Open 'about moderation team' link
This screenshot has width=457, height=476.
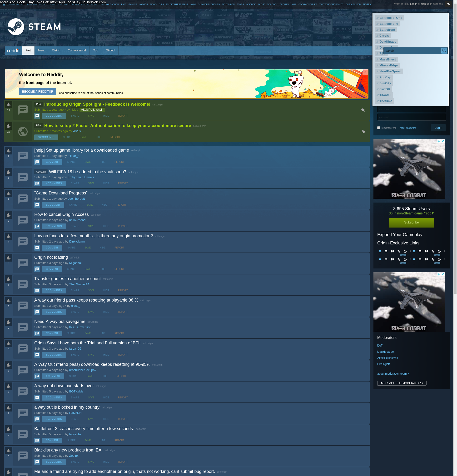coord(393,374)
